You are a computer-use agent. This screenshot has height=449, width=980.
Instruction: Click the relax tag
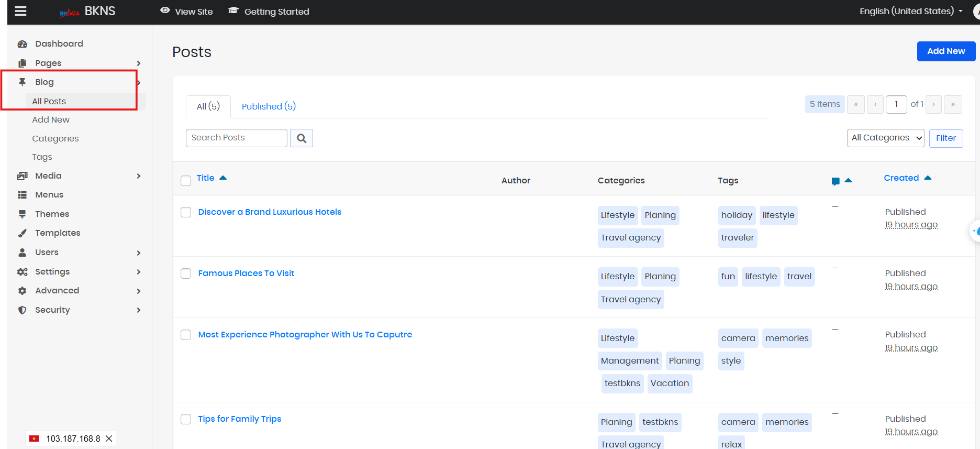pos(731,443)
